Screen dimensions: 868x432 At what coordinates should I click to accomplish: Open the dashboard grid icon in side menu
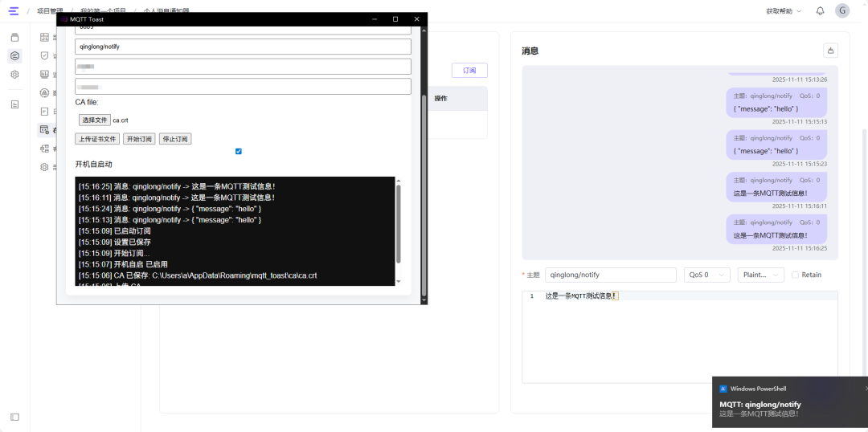tap(44, 37)
